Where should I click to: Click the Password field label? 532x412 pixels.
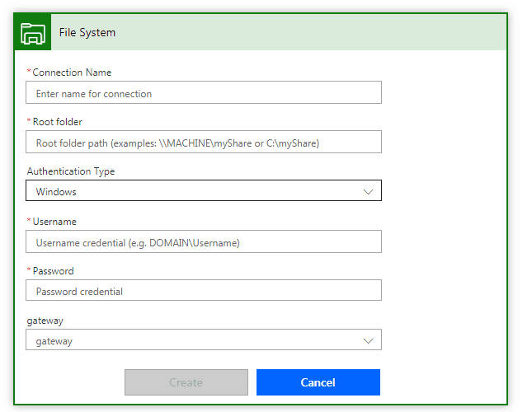click(53, 271)
